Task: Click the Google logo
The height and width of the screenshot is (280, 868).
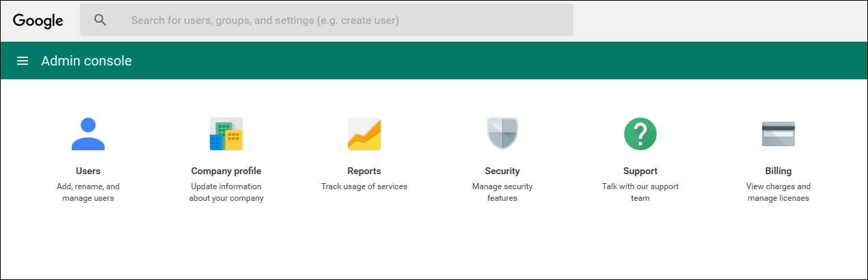Action: [38, 20]
